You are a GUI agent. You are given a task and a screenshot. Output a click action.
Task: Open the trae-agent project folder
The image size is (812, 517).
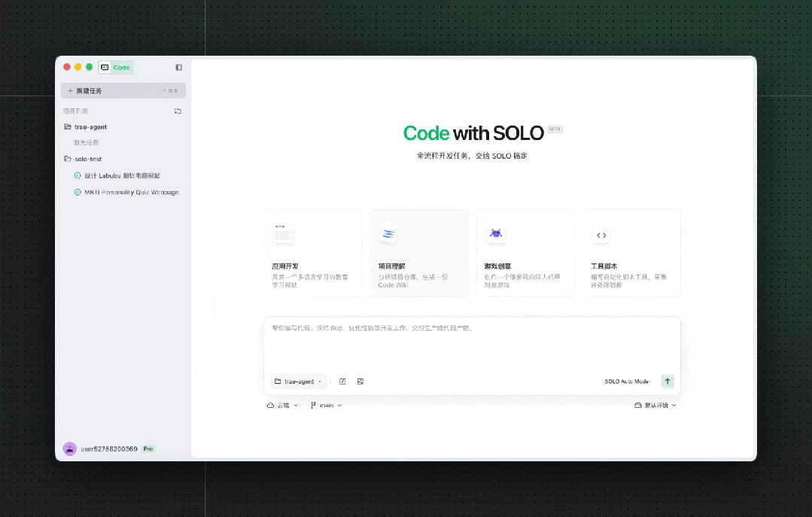click(x=86, y=127)
